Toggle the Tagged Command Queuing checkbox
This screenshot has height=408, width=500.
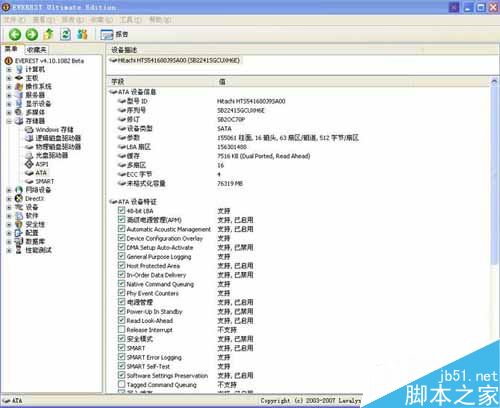[x=122, y=384]
